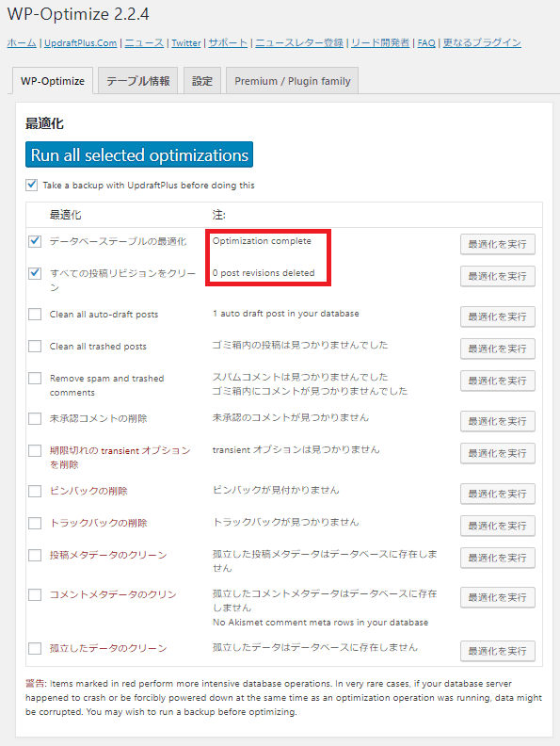This screenshot has height=746, width=560.
Task: Check Clean all trashed posts checkbox
Action: click(x=35, y=346)
